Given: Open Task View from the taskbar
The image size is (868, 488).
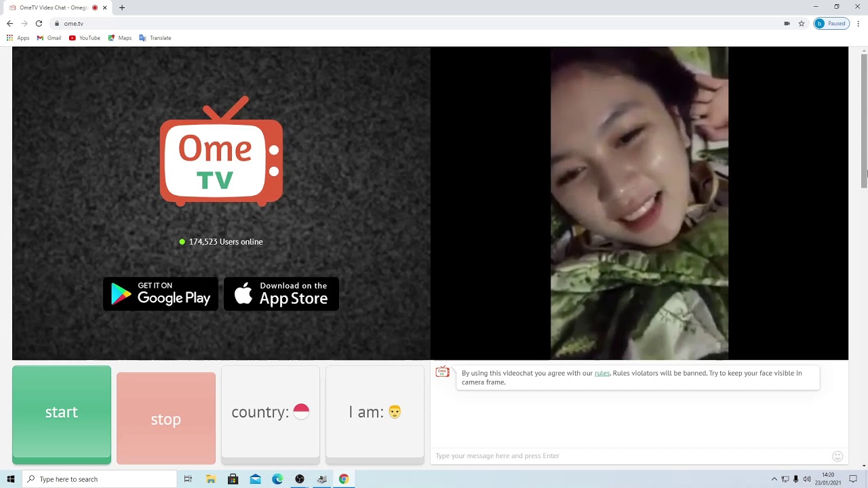Looking at the screenshot, I should tap(188, 479).
